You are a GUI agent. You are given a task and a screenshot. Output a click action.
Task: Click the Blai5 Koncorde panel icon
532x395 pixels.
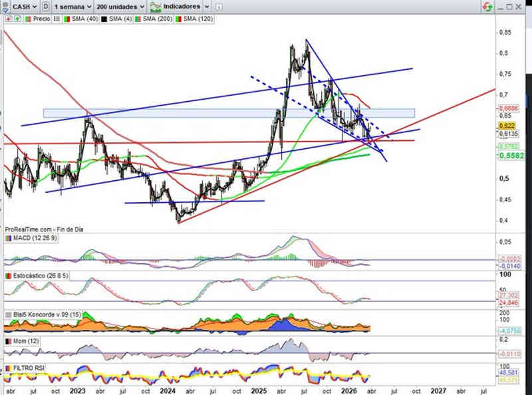point(8,315)
